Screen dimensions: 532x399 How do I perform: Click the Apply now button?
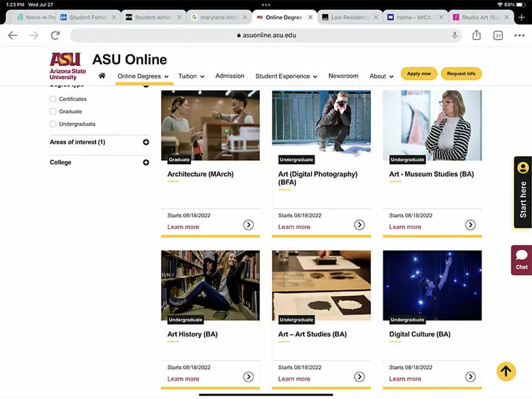(x=419, y=74)
